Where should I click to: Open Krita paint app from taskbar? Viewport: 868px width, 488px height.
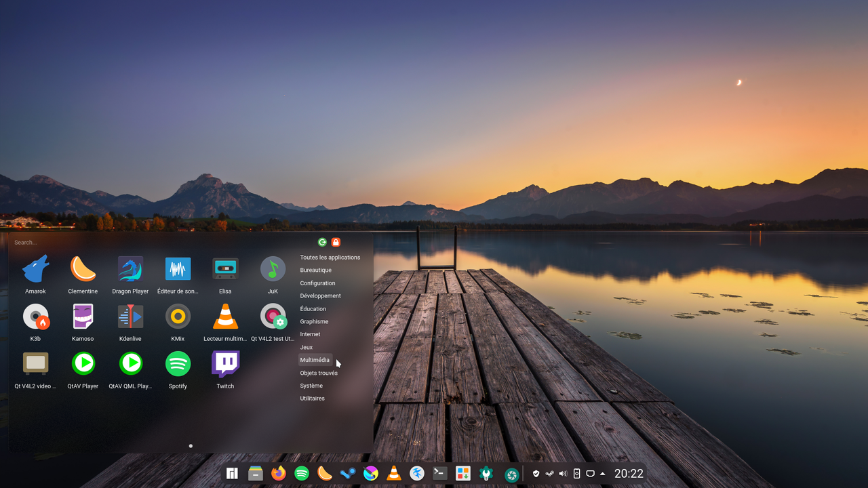[x=371, y=474]
